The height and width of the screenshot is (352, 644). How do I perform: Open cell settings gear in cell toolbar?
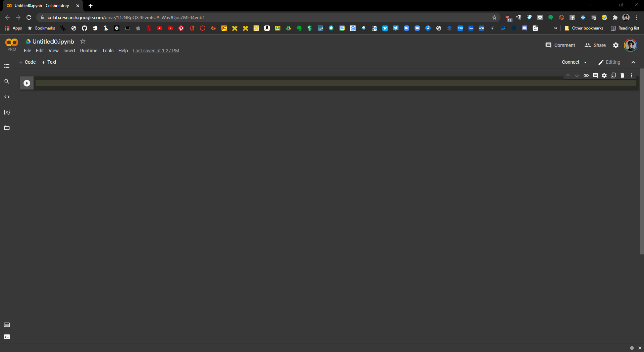click(x=604, y=75)
